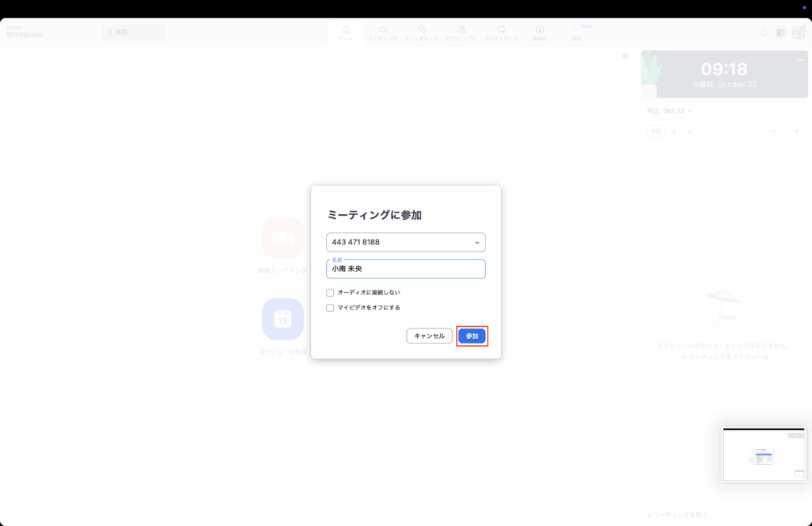Open the notifications bell icon

tap(764, 33)
